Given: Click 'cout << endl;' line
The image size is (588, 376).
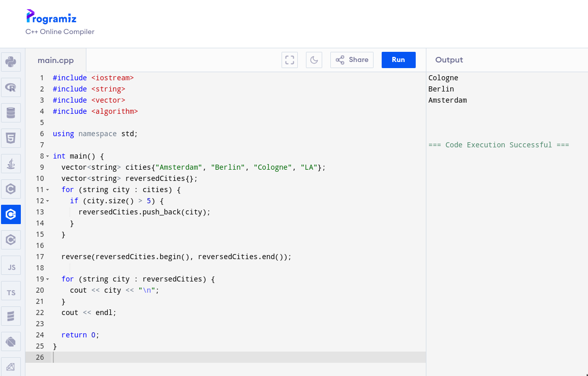Looking at the screenshot, I should point(89,312).
